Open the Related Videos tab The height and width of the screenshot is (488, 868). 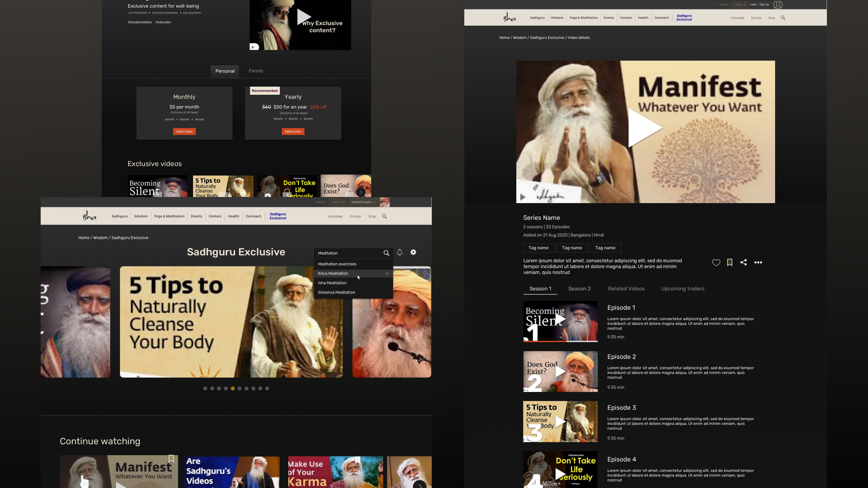(x=626, y=289)
